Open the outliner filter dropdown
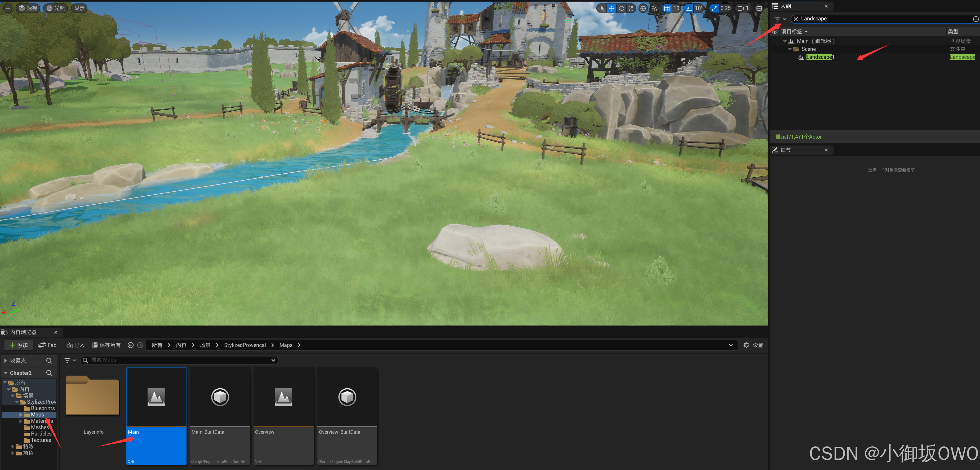The image size is (980, 470). 780,19
